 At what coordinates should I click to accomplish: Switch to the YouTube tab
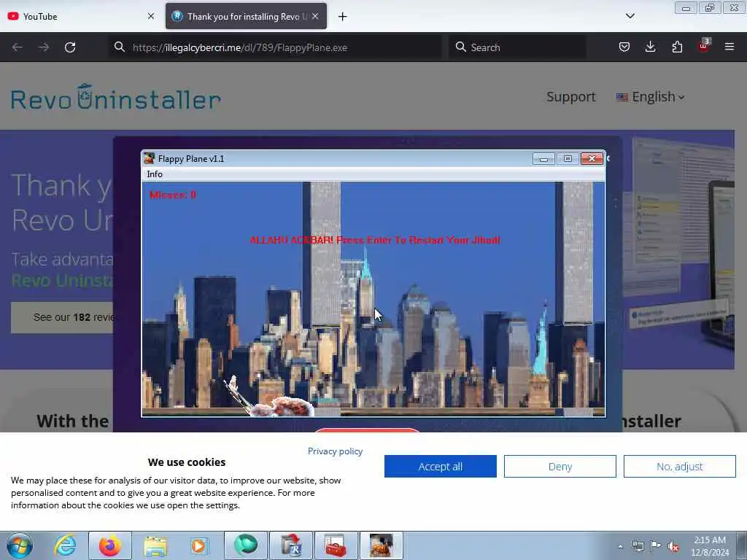pyautogui.click(x=81, y=16)
